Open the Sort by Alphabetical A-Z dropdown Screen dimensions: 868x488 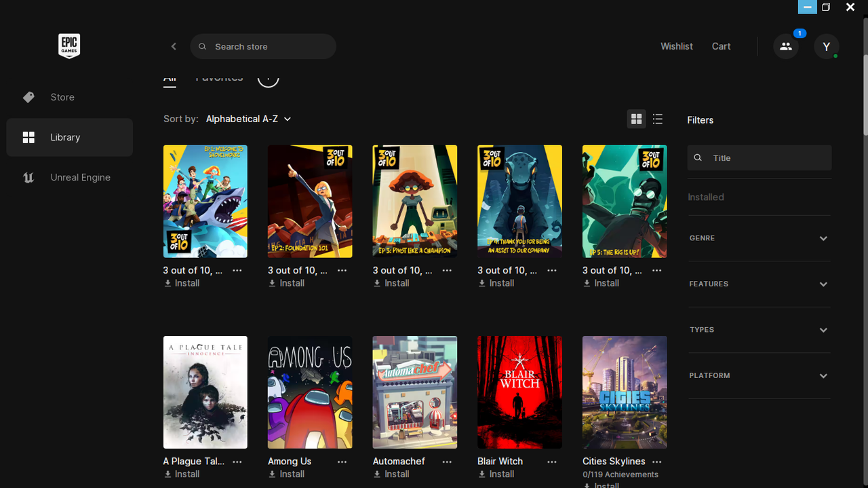pos(248,119)
